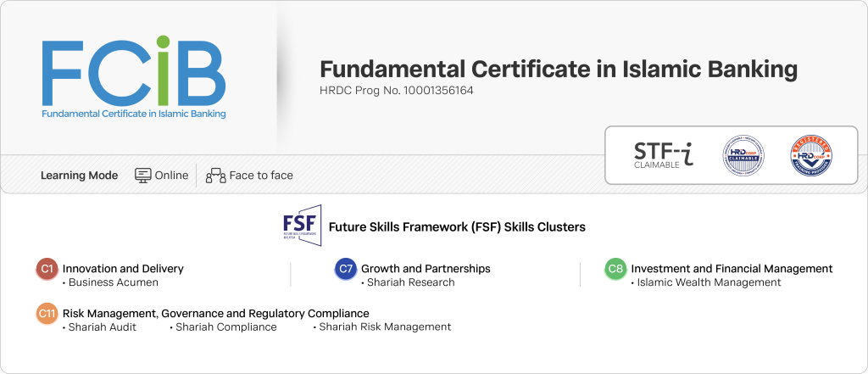This screenshot has height=374, width=868.
Task: Click the FSF framework logo
Action: tap(302, 226)
